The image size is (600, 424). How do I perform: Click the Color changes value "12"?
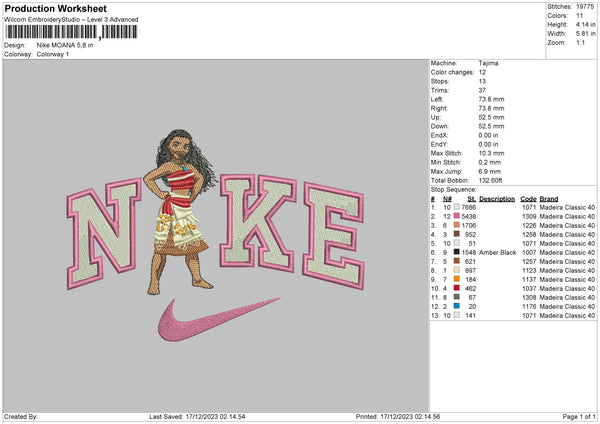coord(482,72)
